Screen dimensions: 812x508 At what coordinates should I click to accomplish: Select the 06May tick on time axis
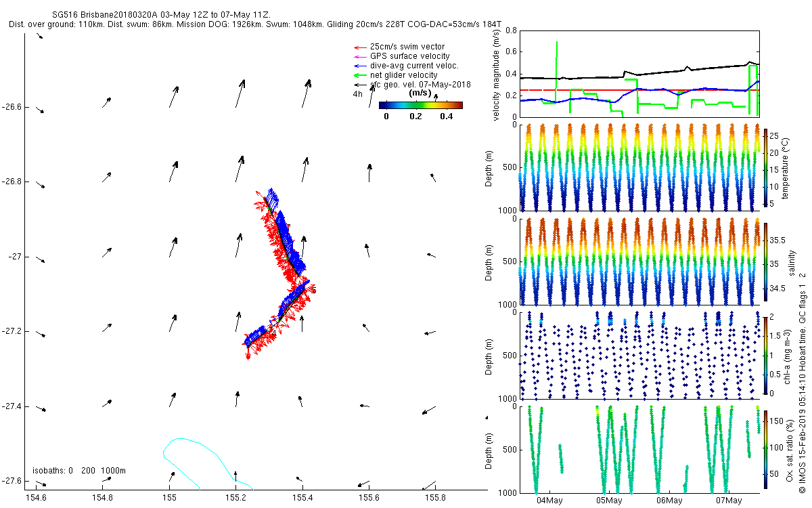669,501
